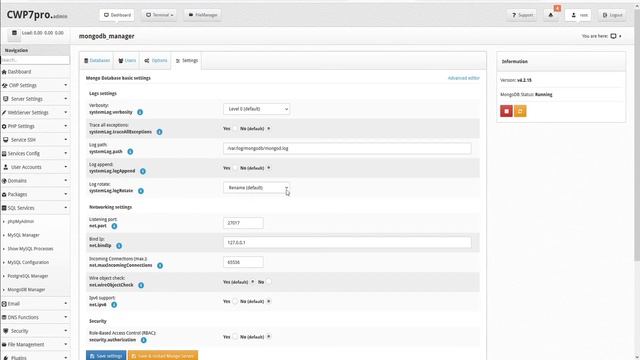The width and height of the screenshot is (640, 360).
Task: Click the Bind Ip input field
Action: 347,242
